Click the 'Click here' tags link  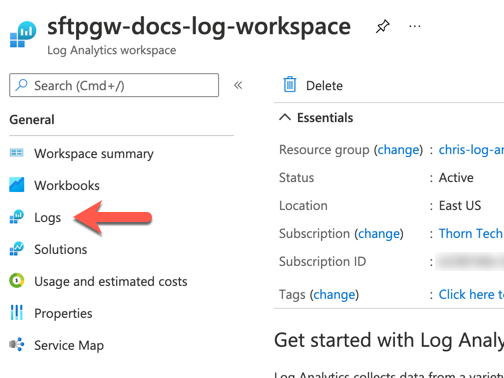(471, 294)
